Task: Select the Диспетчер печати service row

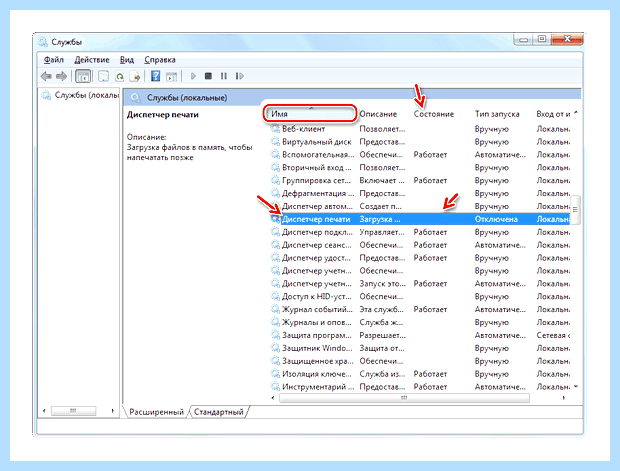Action: pos(420,219)
